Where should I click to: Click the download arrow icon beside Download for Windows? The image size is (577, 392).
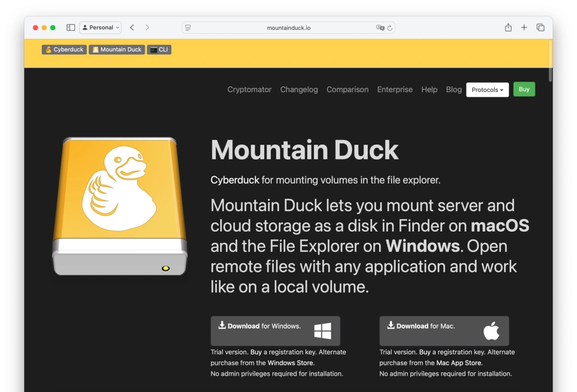222,325
